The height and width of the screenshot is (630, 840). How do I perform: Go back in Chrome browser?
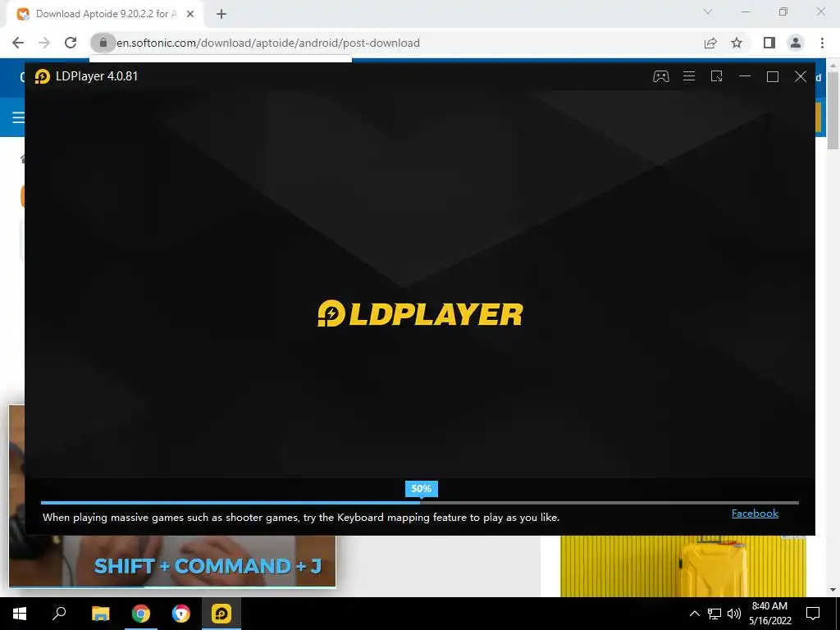pyautogui.click(x=18, y=43)
